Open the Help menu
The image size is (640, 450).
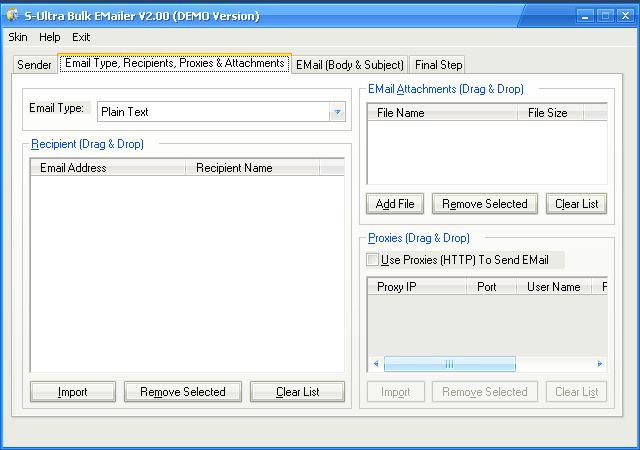[50, 37]
